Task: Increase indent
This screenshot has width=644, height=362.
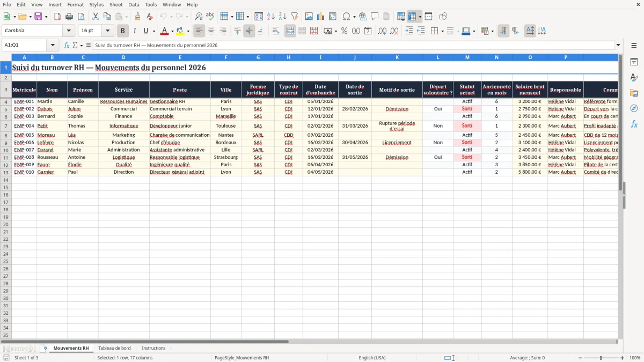Action: [409, 31]
